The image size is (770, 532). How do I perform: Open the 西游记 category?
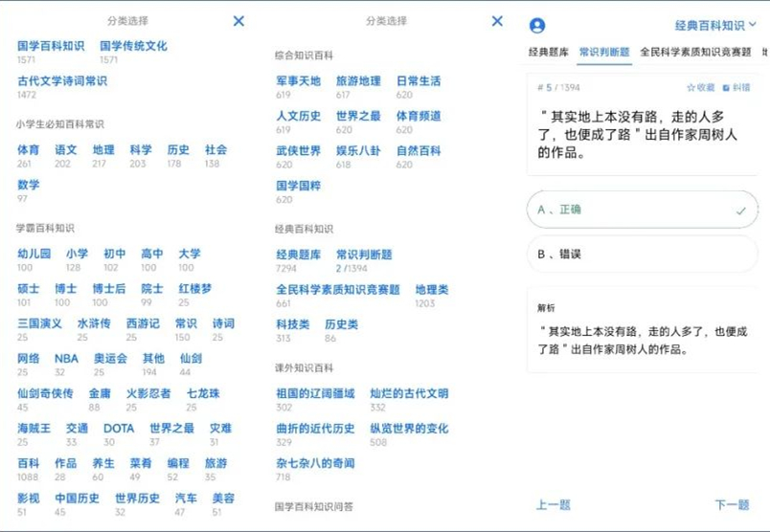point(143,323)
